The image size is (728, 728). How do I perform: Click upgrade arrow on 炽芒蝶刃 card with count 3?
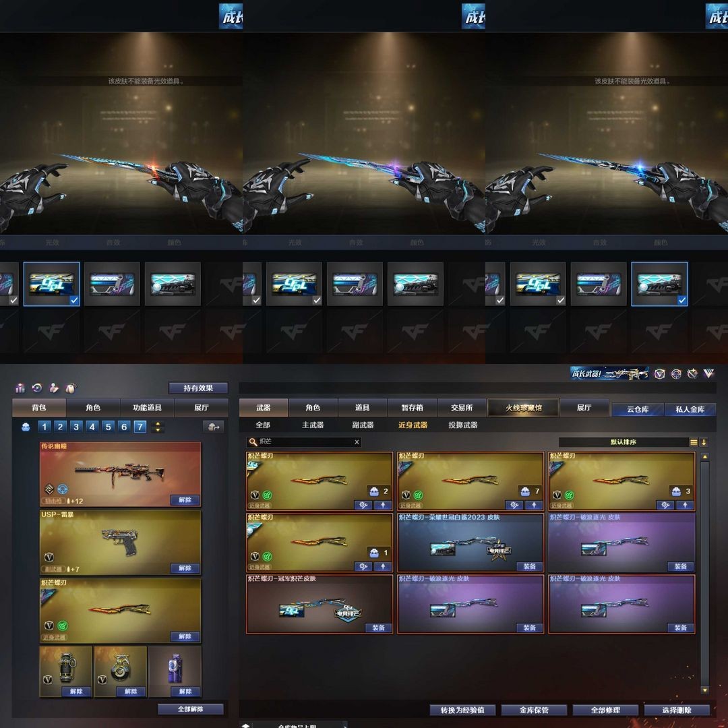click(685, 505)
